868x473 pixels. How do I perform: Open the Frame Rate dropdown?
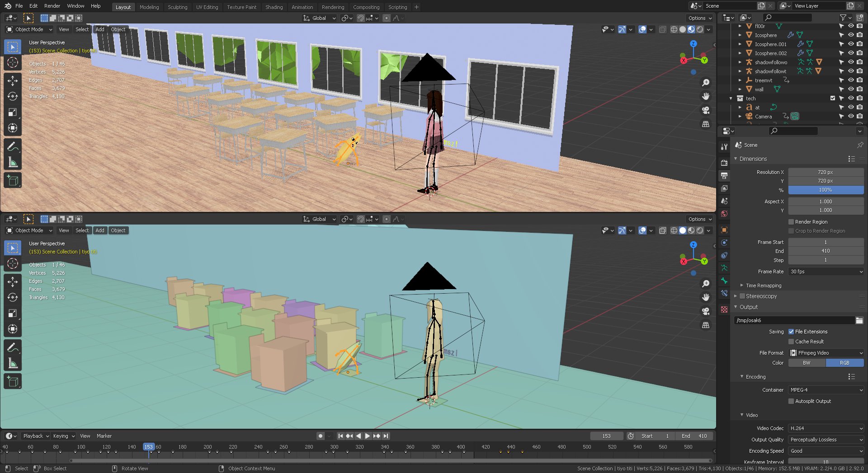coord(826,272)
